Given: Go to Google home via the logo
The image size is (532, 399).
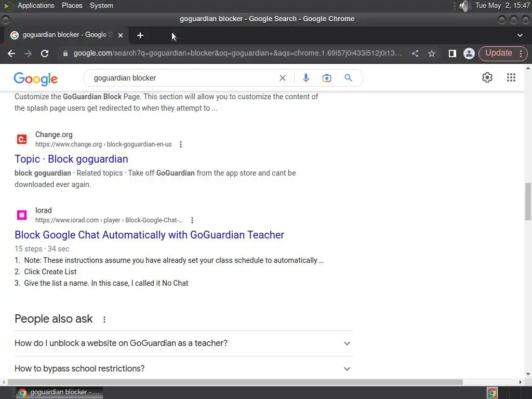Looking at the screenshot, I should [36, 79].
